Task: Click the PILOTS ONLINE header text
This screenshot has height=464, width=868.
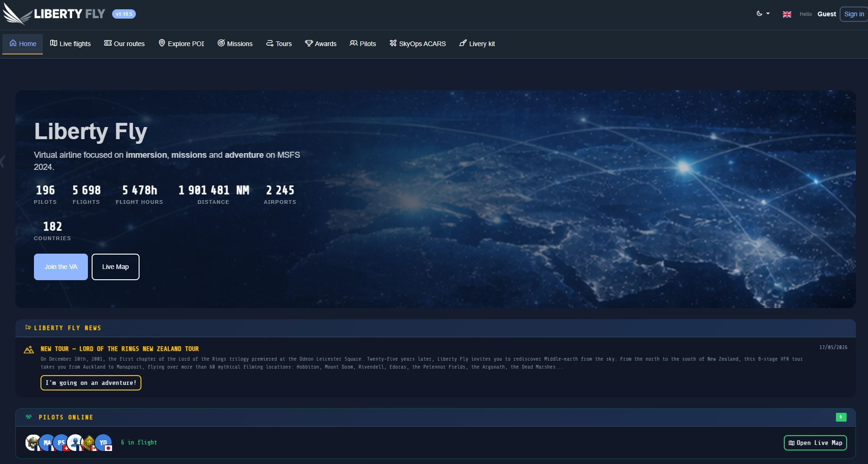Action: [66, 417]
